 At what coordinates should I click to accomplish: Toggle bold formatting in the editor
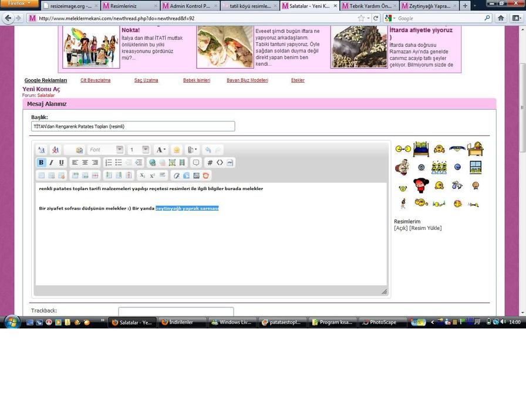coord(41,162)
